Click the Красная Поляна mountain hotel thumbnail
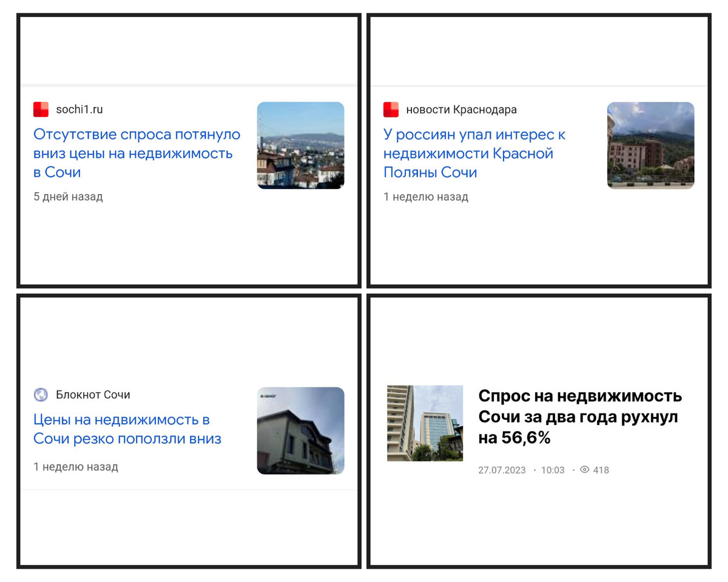Screen dimensions: 728x582 (x=651, y=145)
